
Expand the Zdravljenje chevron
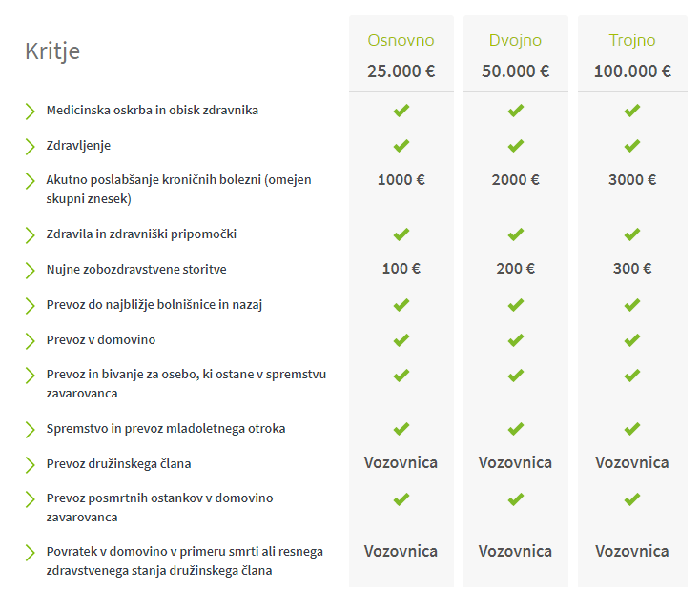point(30,147)
